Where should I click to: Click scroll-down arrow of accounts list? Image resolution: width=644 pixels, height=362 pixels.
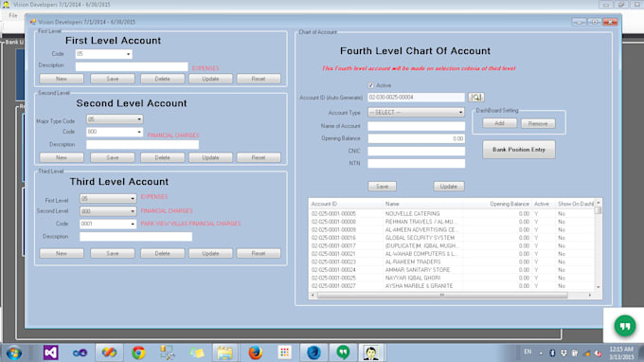pos(598,287)
